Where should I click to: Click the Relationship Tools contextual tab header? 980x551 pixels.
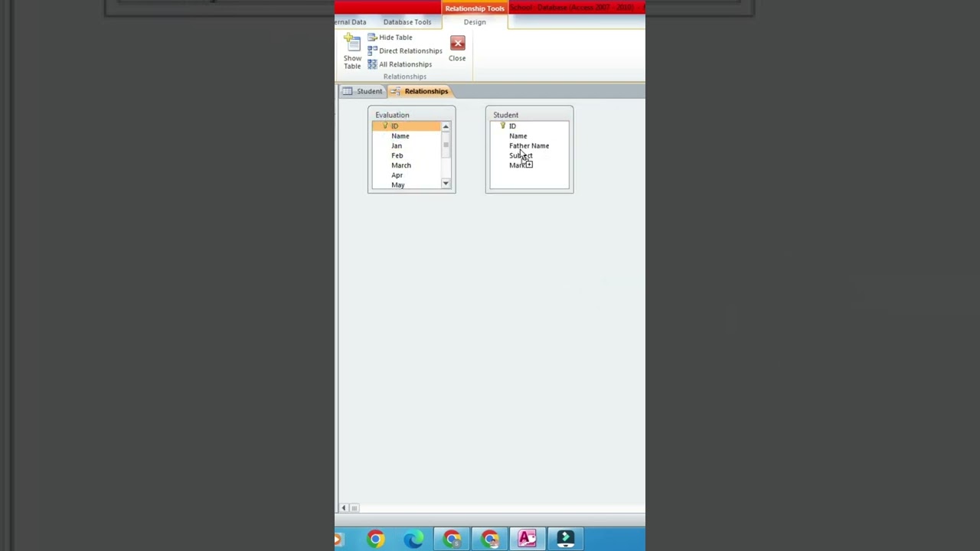click(475, 8)
